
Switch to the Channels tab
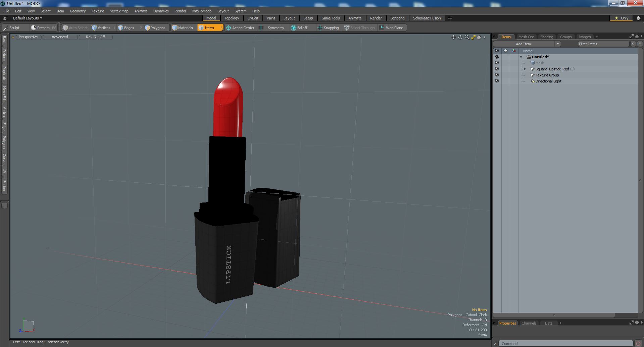529,323
